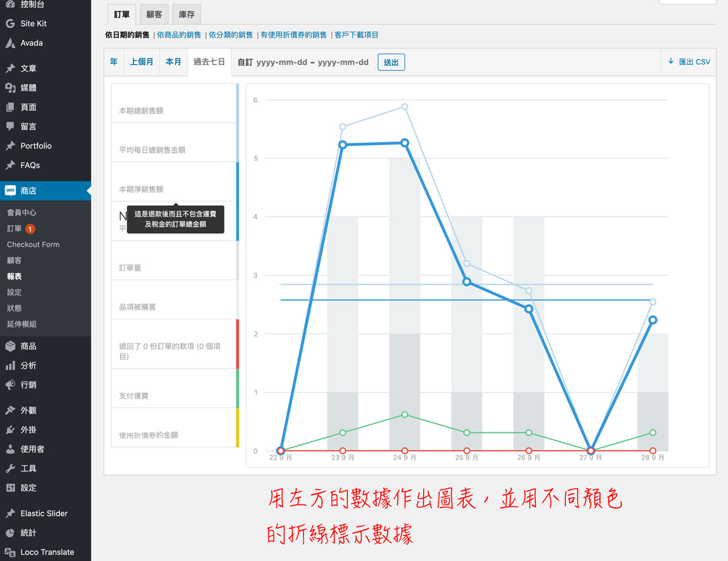Click the 匯出 CSV download arrow icon
The image size is (728, 561).
click(x=671, y=61)
